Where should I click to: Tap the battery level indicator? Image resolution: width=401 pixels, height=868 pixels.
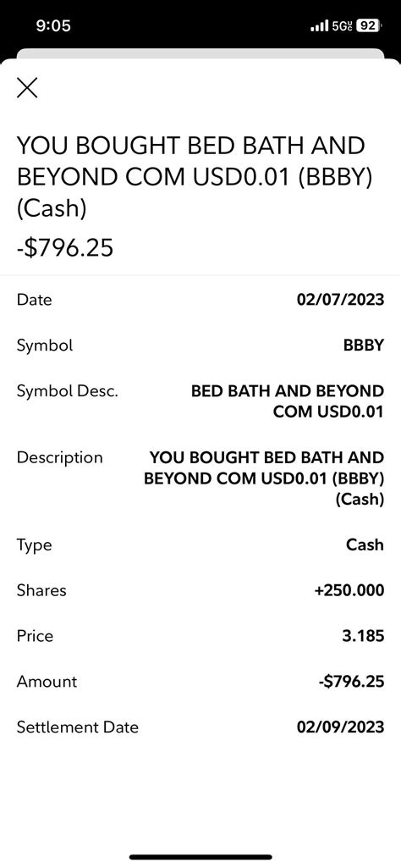click(369, 26)
